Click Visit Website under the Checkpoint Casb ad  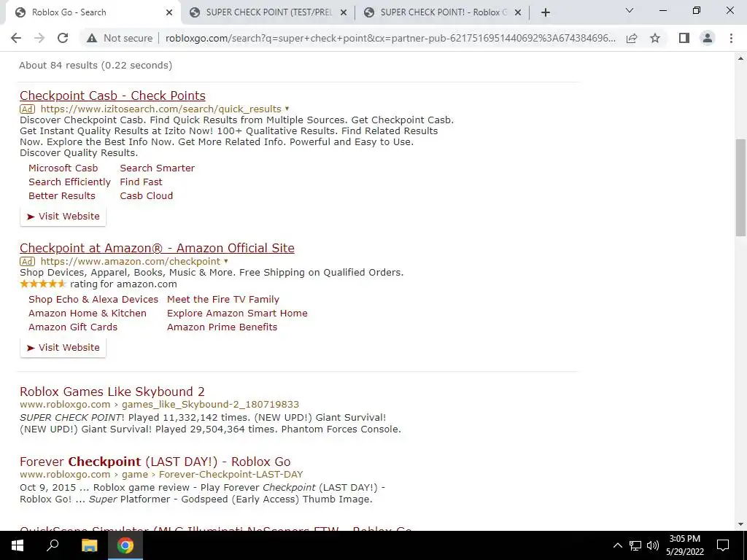tap(63, 216)
